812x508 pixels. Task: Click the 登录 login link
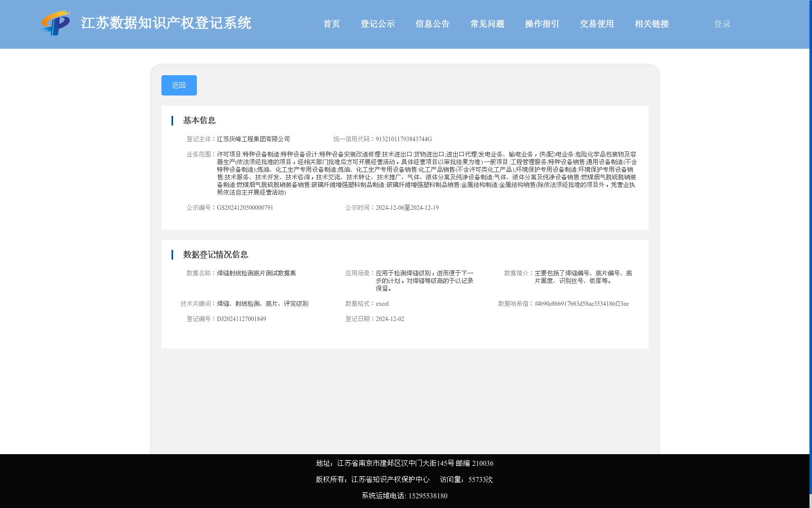point(722,24)
